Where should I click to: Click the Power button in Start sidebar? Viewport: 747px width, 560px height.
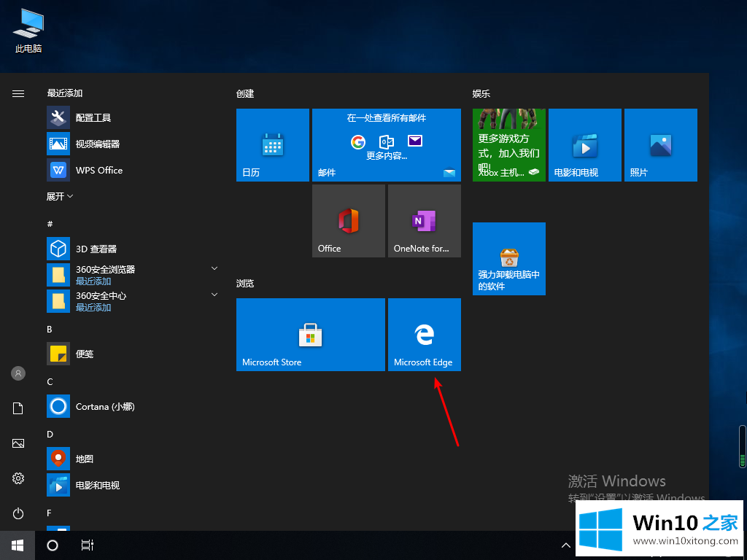click(x=18, y=513)
